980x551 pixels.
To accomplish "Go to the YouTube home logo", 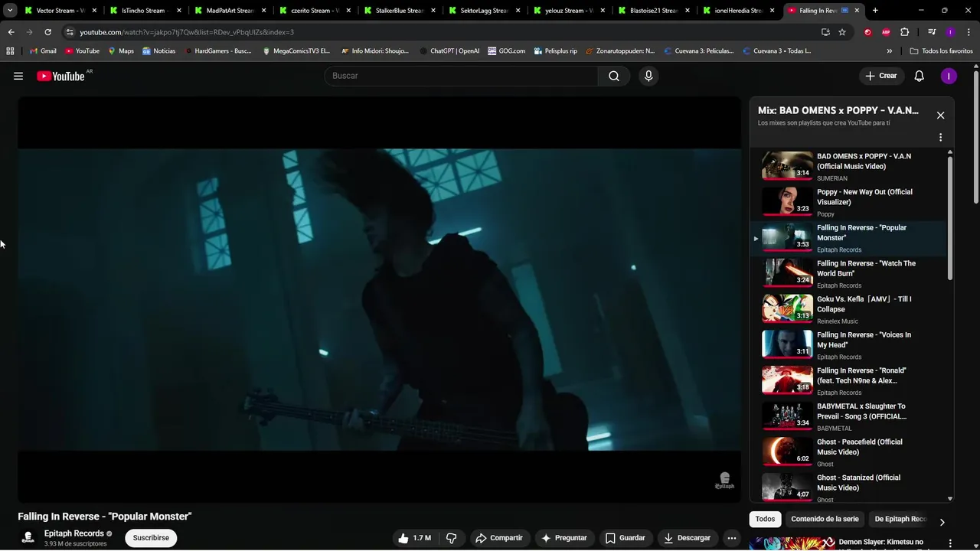I will tap(60, 76).
